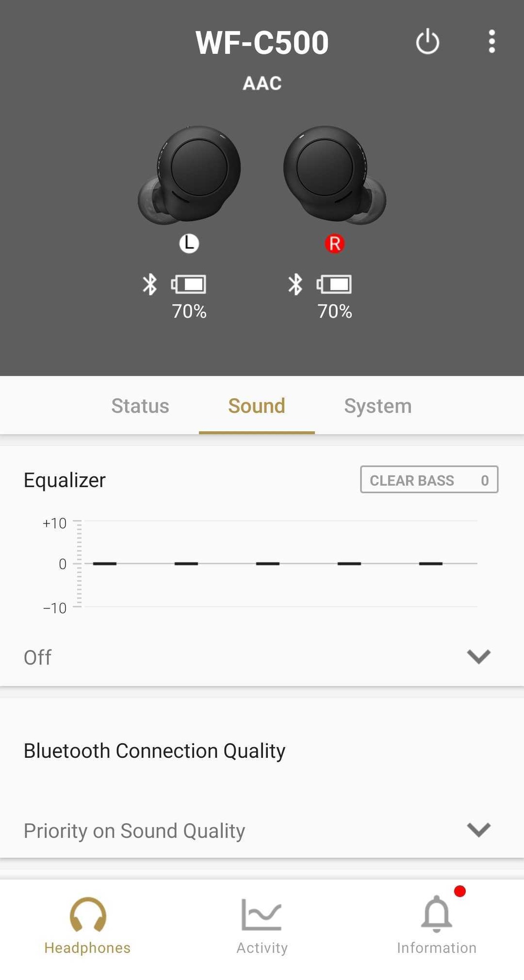The height and width of the screenshot is (980, 524).
Task: Expand the Equalizer preset chevron
Action: (478, 657)
